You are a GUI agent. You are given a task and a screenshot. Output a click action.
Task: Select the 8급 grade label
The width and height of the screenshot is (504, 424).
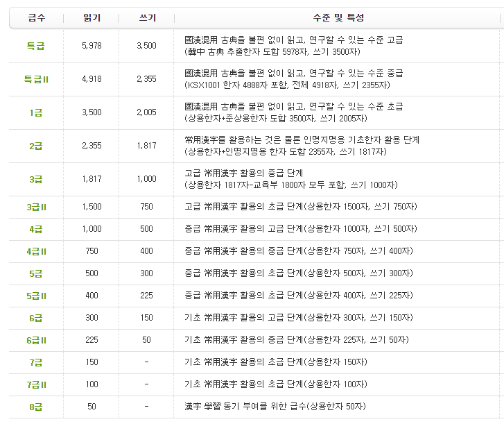tap(35, 407)
